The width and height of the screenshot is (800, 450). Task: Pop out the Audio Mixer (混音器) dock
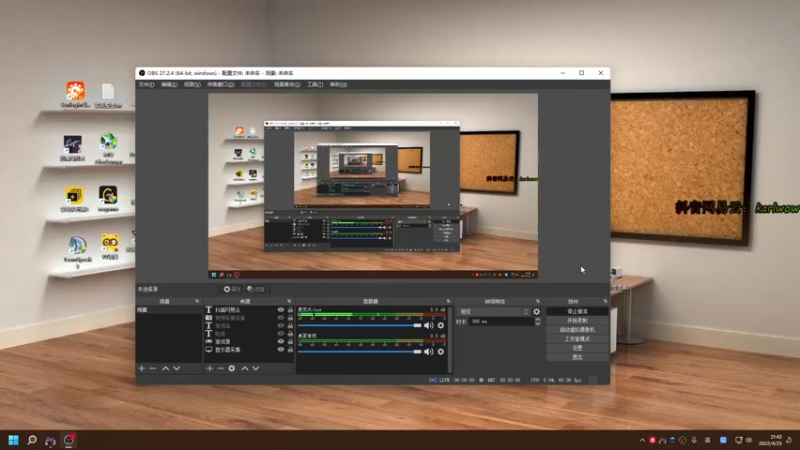click(x=448, y=302)
